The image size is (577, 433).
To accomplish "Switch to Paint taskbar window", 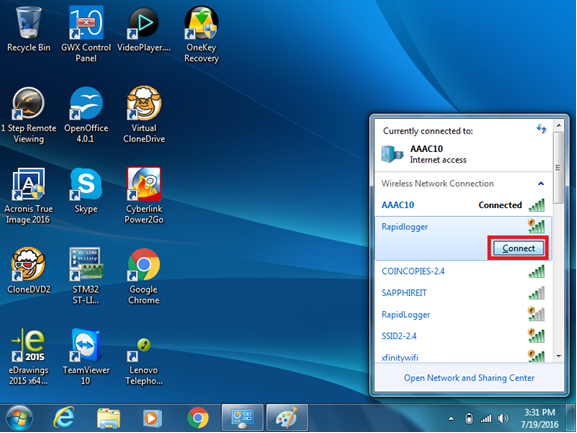I will pos(287,418).
